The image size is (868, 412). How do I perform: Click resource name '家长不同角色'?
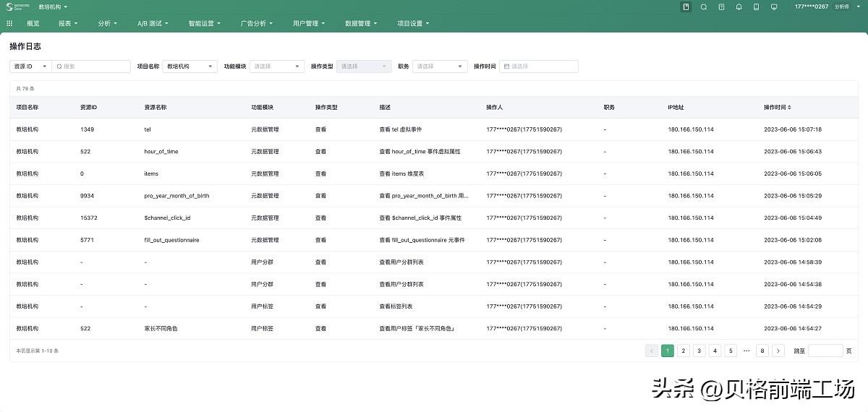[x=161, y=328]
